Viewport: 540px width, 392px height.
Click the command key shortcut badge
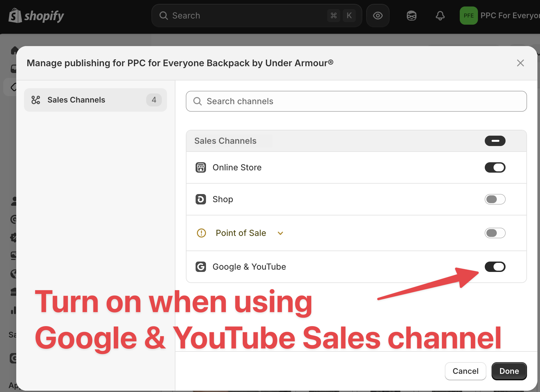tap(334, 16)
